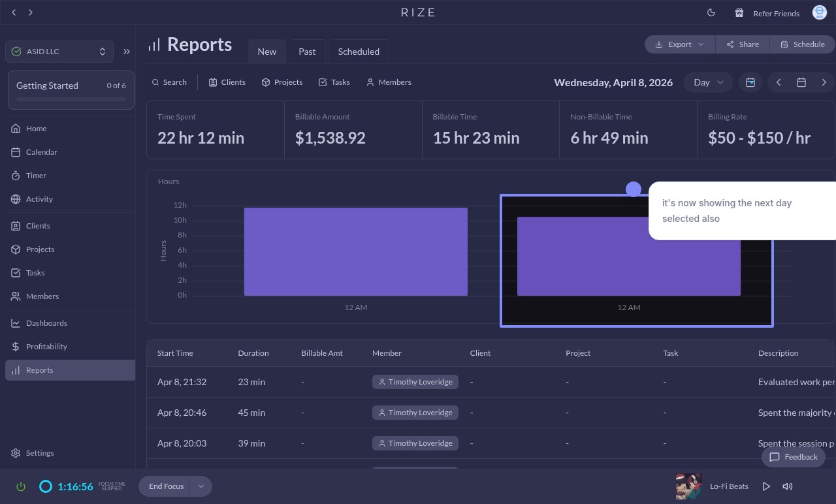Go to previous day arrow

[779, 82]
